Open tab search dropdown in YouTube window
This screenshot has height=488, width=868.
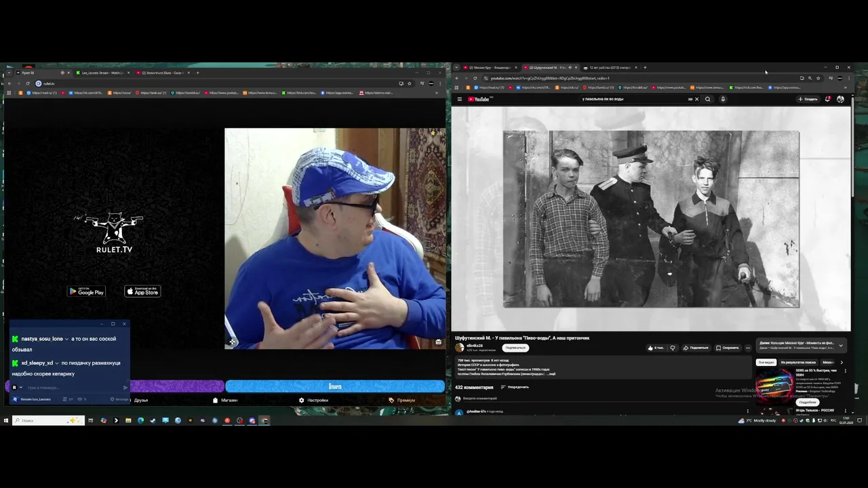[456, 68]
